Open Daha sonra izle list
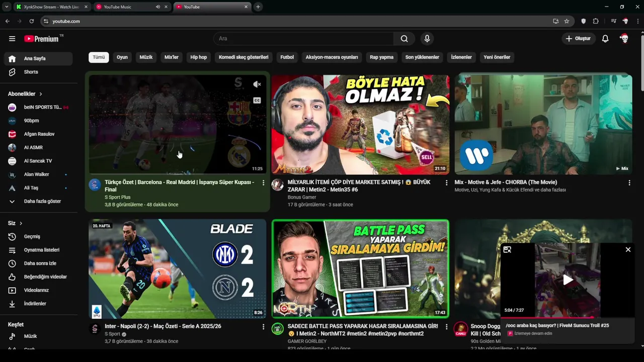Screen dimensions: 644x362 38,263
